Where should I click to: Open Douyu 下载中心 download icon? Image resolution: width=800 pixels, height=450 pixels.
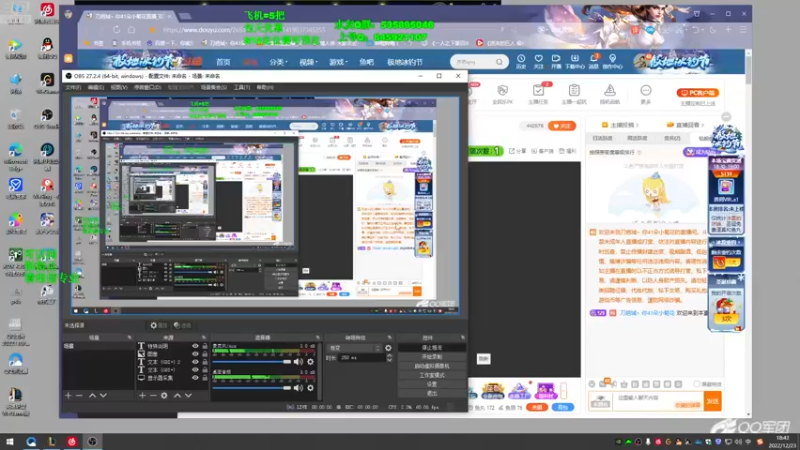tap(574, 61)
